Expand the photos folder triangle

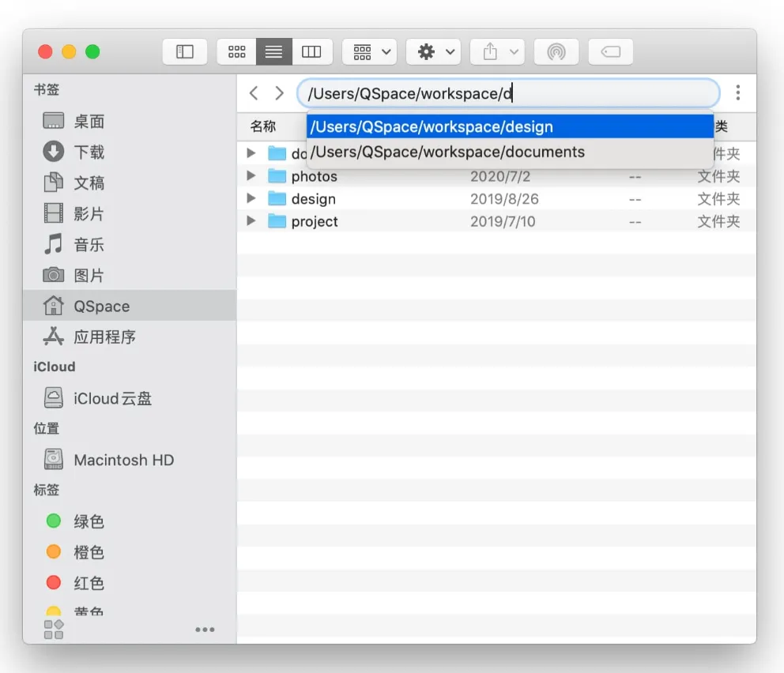(x=251, y=176)
